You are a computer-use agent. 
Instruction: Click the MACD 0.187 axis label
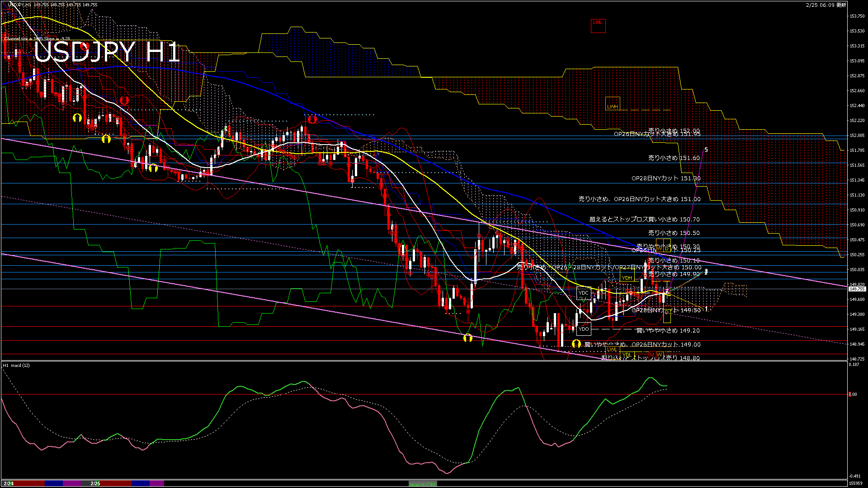(x=854, y=365)
